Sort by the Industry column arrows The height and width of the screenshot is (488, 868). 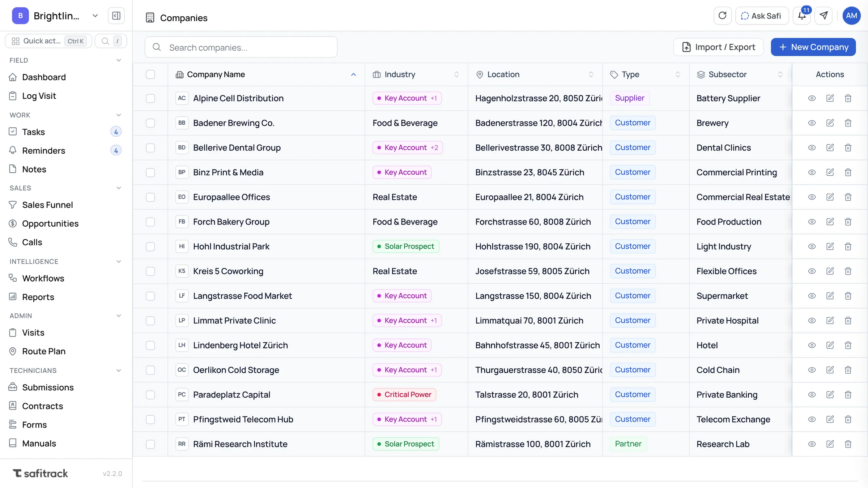click(x=456, y=74)
